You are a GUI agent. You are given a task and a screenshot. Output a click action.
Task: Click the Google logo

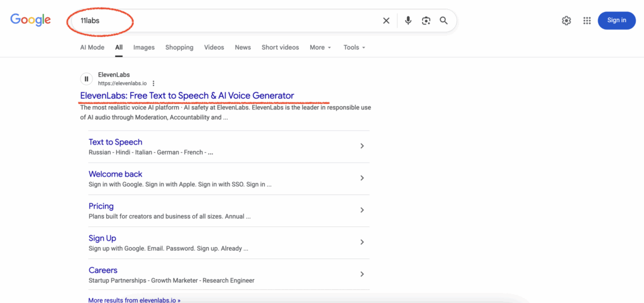pyautogui.click(x=30, y=20)
